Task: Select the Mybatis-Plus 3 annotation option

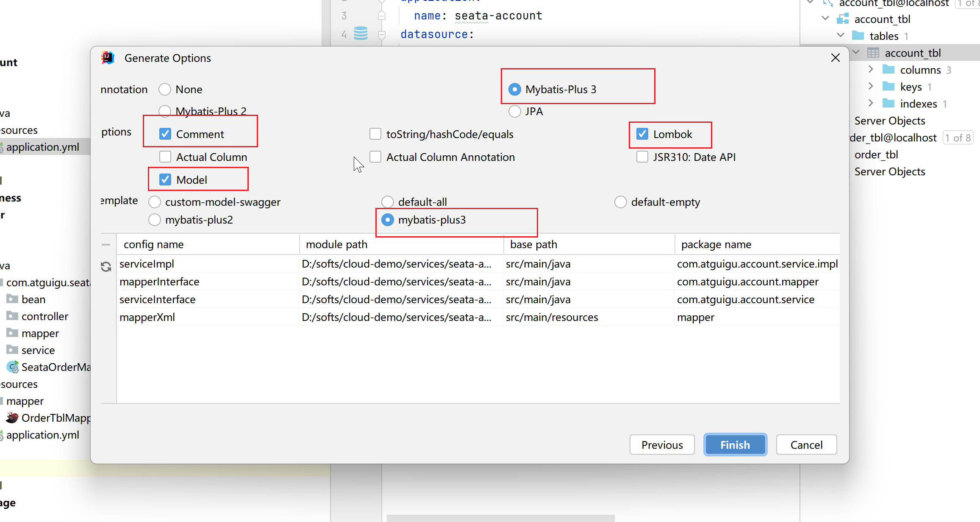Action: 514,89
